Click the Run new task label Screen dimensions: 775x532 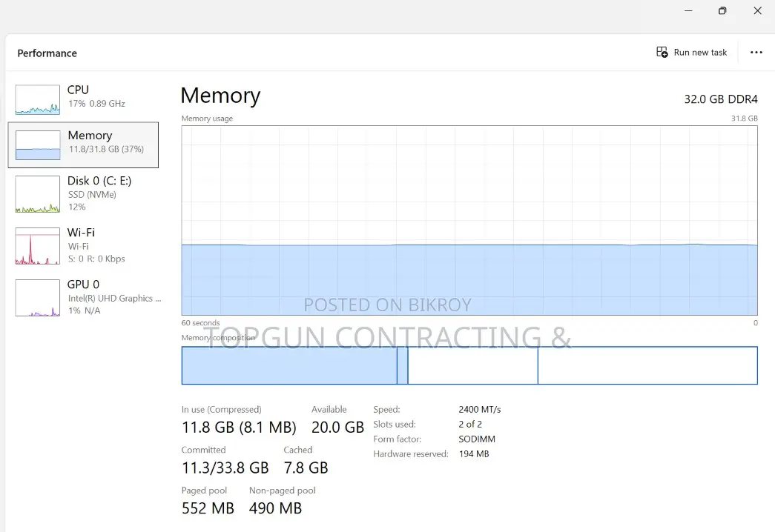(x=700, y=53)
